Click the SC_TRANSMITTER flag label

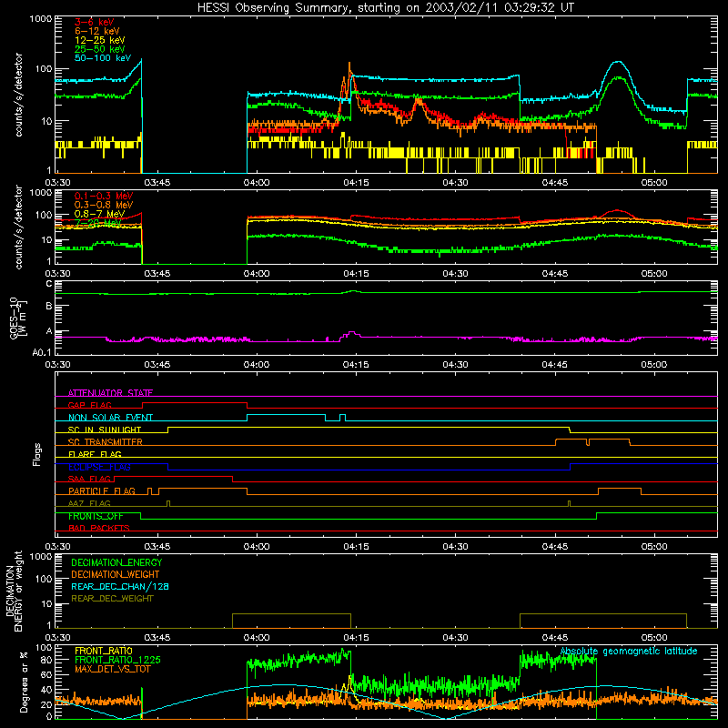point(106,442)
